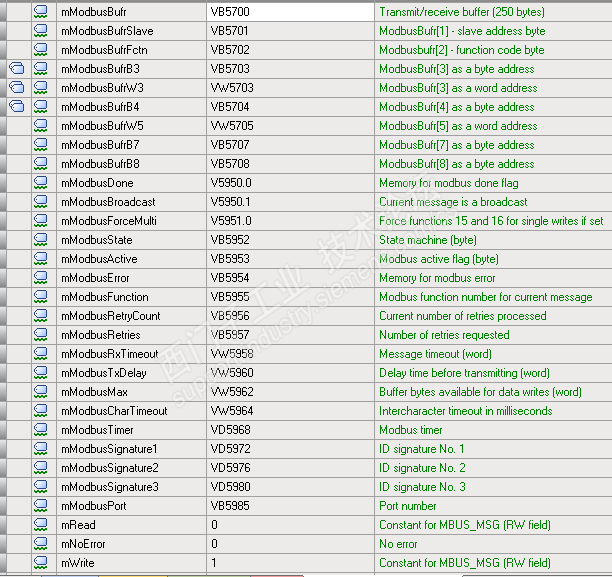Select the comment 'Port number'
The image size is (612, 577).
407,506
